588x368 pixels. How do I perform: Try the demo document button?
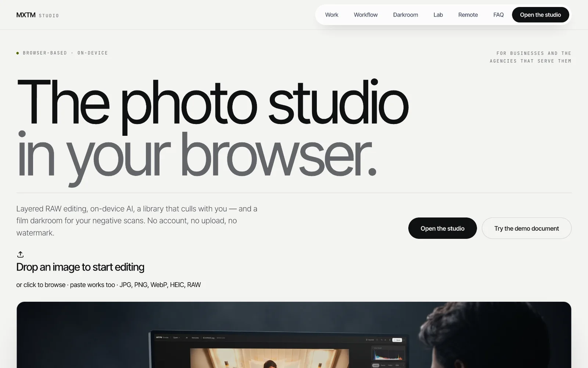point(526,228)
